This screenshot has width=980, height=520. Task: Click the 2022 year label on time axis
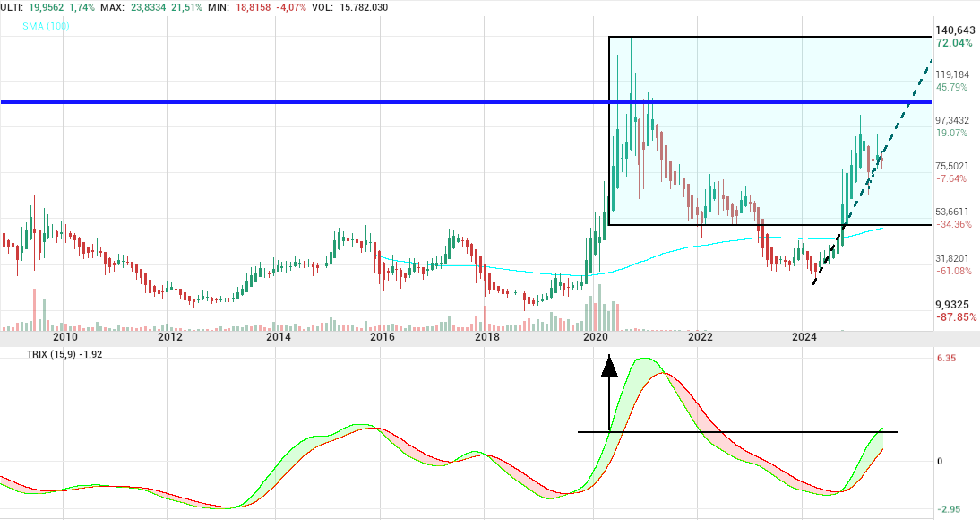coord(700,336)
